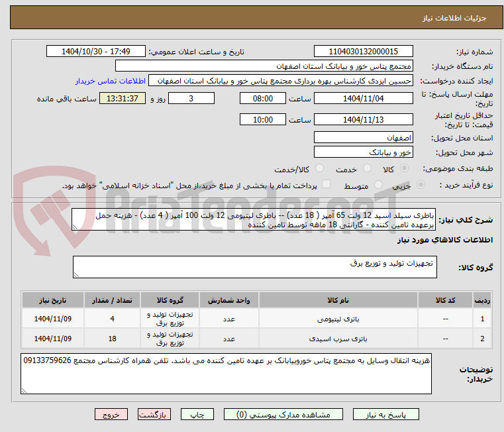The height and width of the screenshot is (432, 504).
Task: Click the remaining time 13:31:37 field
Action: coord(123,99)
